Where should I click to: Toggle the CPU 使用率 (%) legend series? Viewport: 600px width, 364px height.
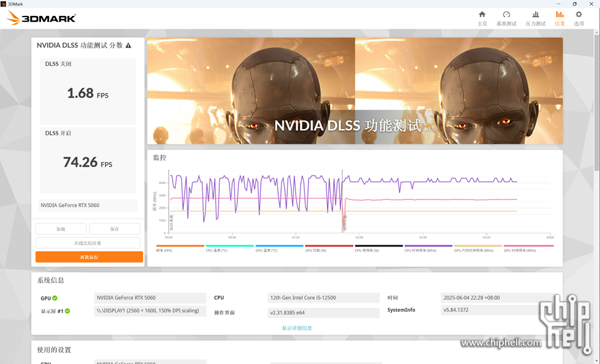[x=379, y=248]
